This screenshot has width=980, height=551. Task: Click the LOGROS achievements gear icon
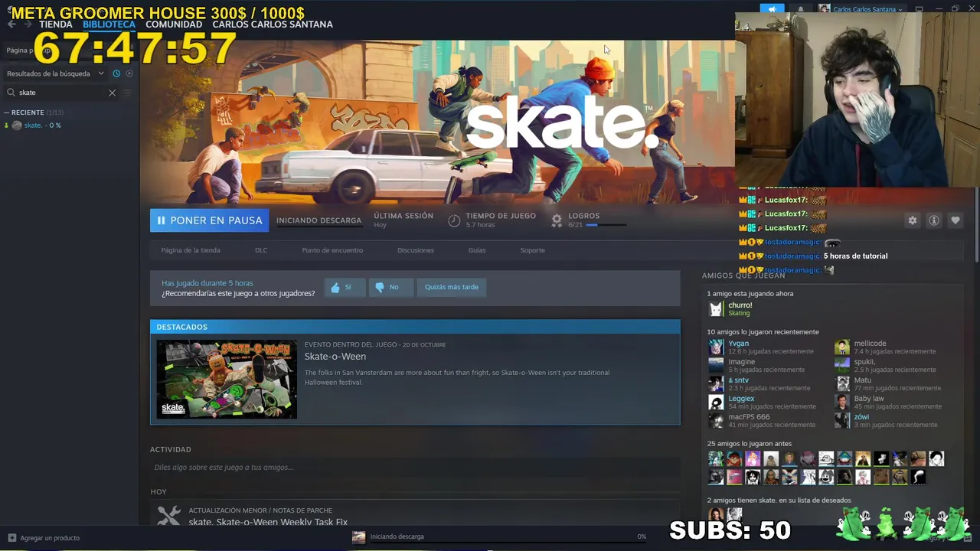click(x=557, y=220)
